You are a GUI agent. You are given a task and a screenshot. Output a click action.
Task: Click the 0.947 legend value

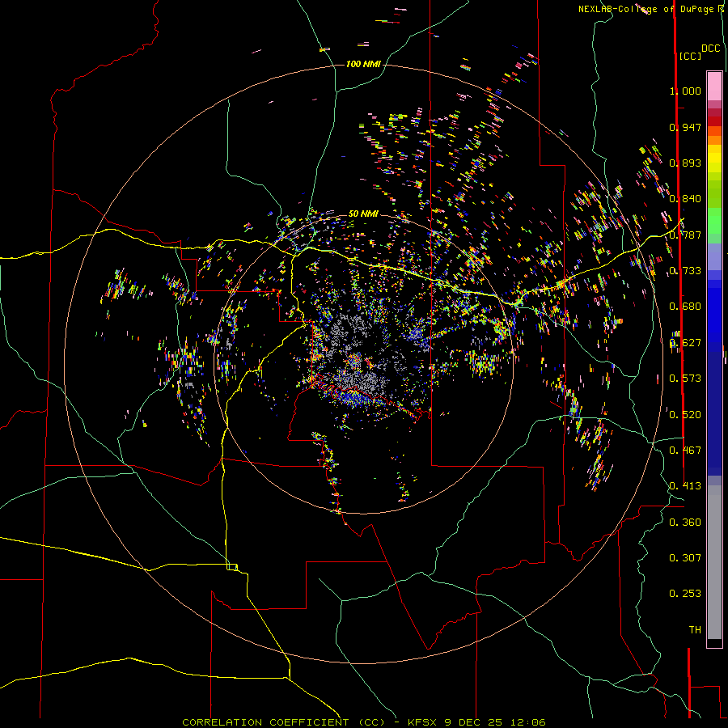click(685, 127)
